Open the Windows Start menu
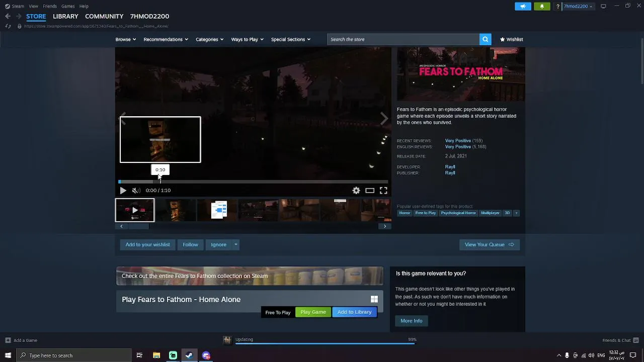The width and height of the screenshot is (644, 362). (x=8, y=355)
